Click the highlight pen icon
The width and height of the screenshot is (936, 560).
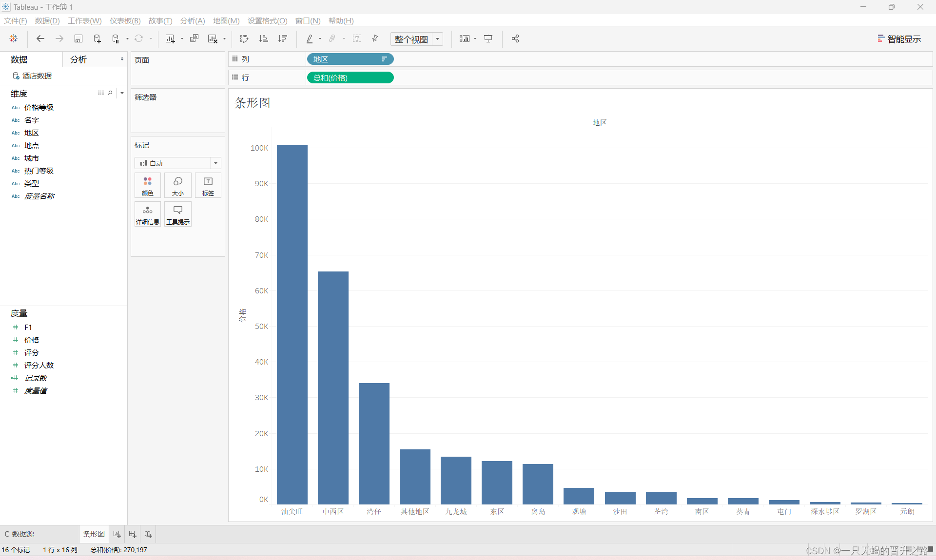[x=310, y=39]
